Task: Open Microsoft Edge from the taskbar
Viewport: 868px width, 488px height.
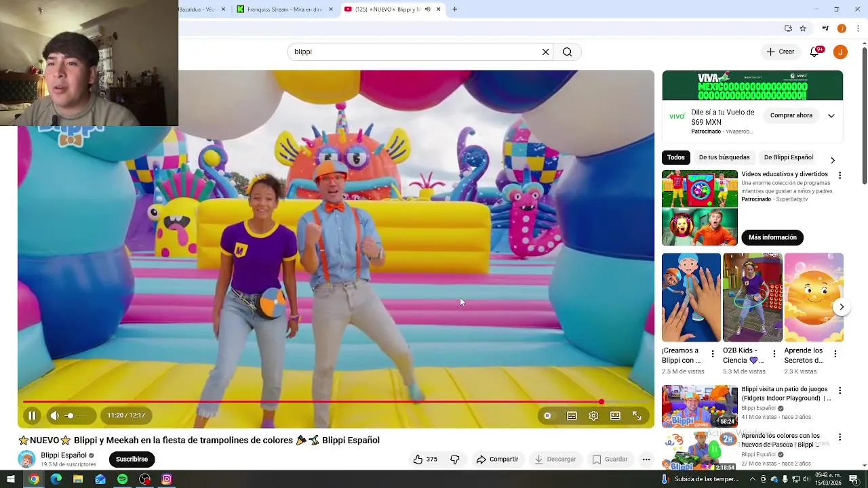Action: [x=56, y=479]
